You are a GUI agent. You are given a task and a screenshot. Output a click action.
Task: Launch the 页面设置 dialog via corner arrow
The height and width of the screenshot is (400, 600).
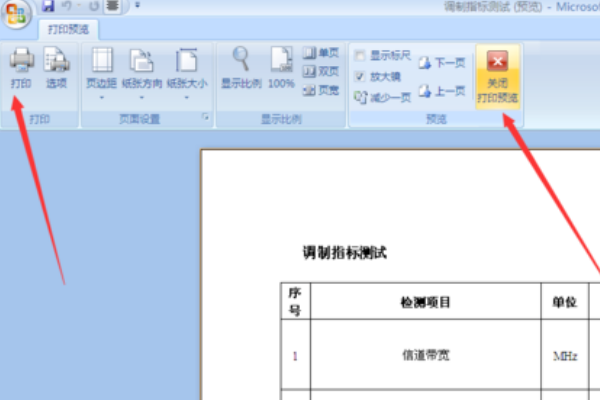click(x=206, y=118)
